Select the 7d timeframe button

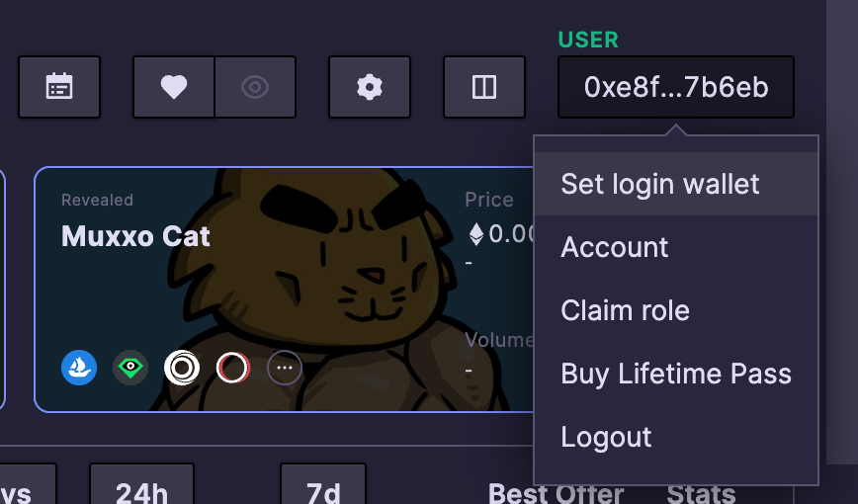[x=323, y=484]
